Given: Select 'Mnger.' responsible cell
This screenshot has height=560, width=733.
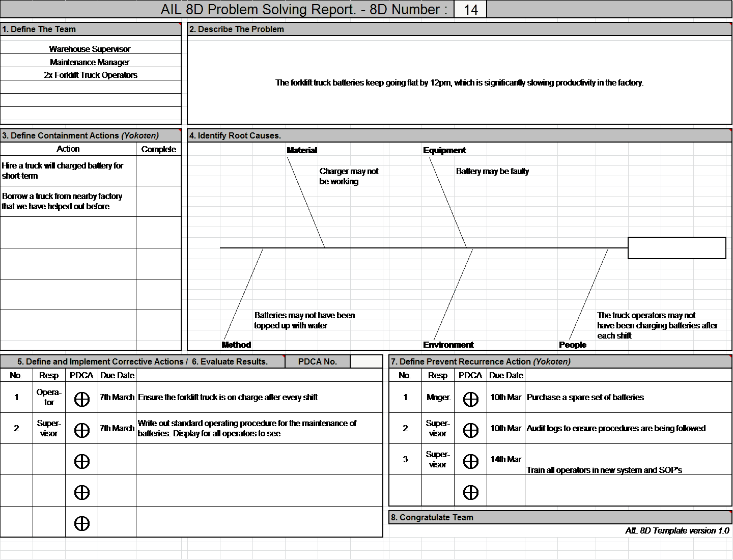Looking at the screenshot, I should 438,397.
